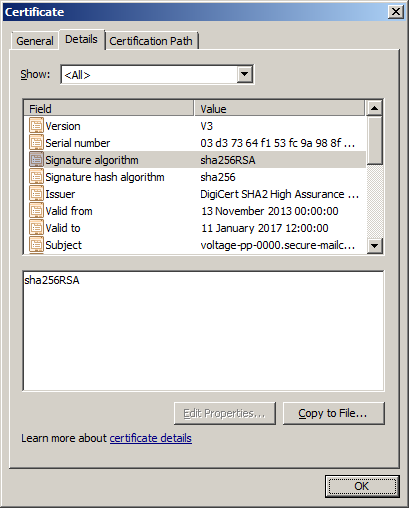Click inside the sha256RSA value text box
Viewport: 409px width, 508px height.
click(203, 331)
